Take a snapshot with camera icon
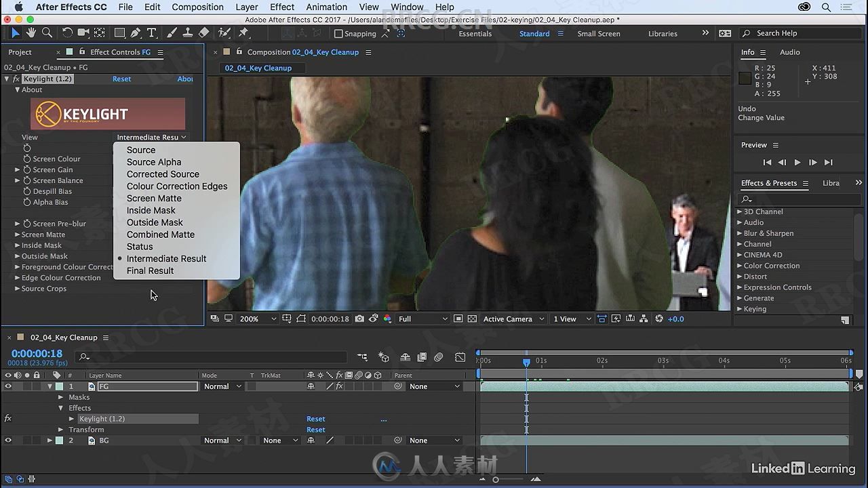This screenshot has height=488, width=868. click(359, 319)
